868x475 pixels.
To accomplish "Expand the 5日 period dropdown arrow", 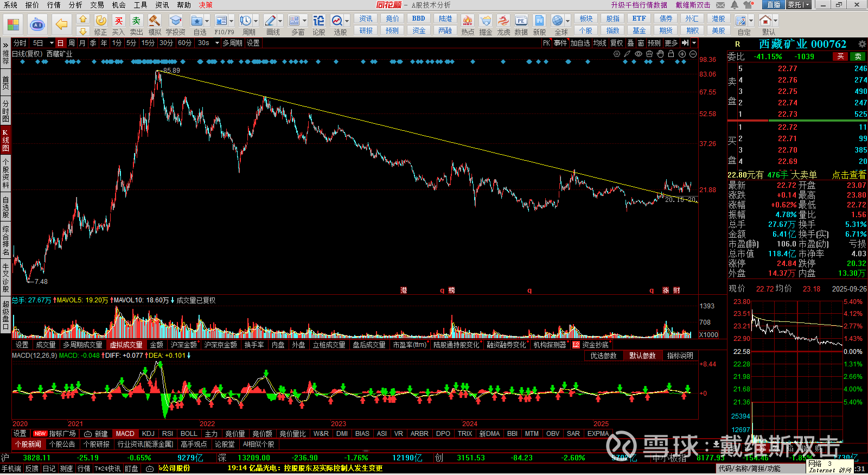I will [x=52, y=43].
